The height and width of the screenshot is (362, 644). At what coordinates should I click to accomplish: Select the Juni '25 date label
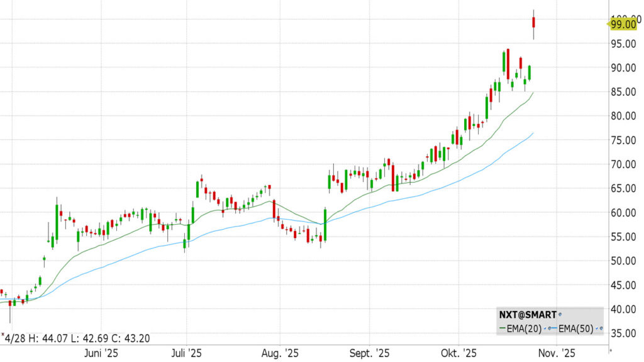click(101, 353)
